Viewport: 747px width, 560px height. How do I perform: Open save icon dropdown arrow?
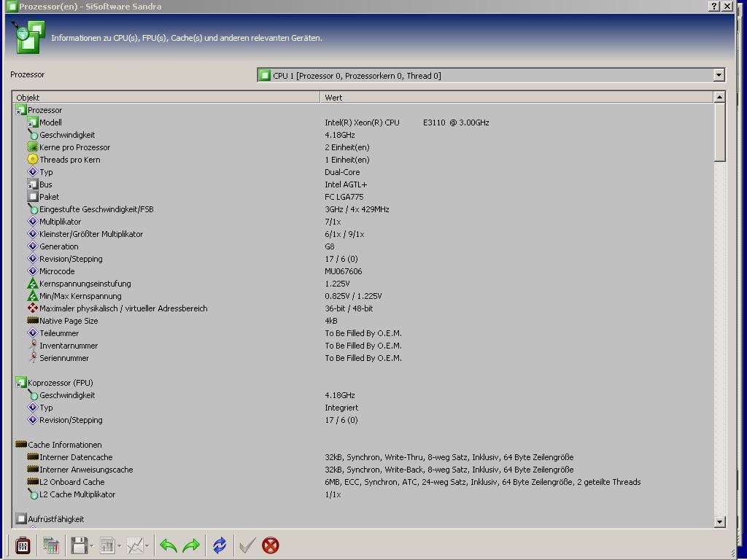pyautogui.click(x=91, y=546)
